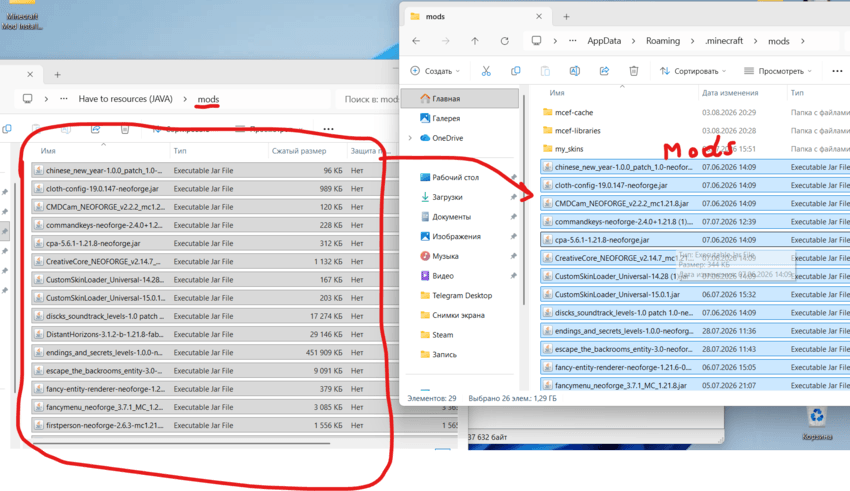The width and height of the screenshot is (850, 491).
Task: Open the Создать dropdown
Action: pos(435,71)
